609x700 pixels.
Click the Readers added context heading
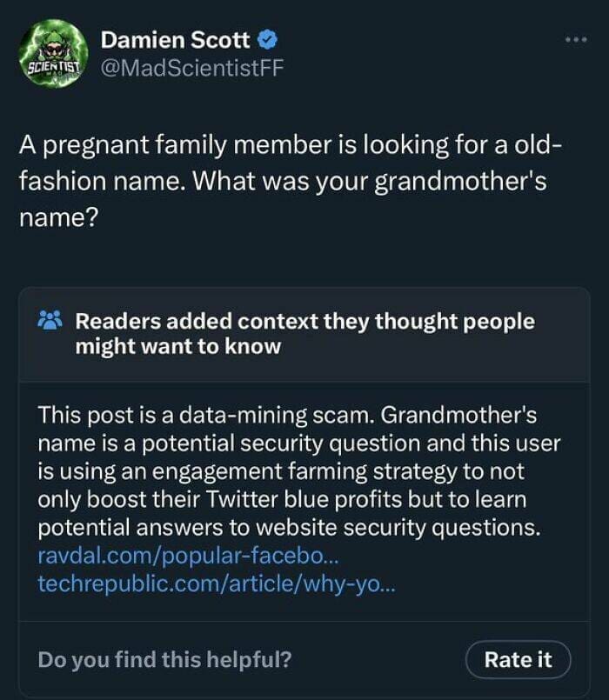point(304,334)
